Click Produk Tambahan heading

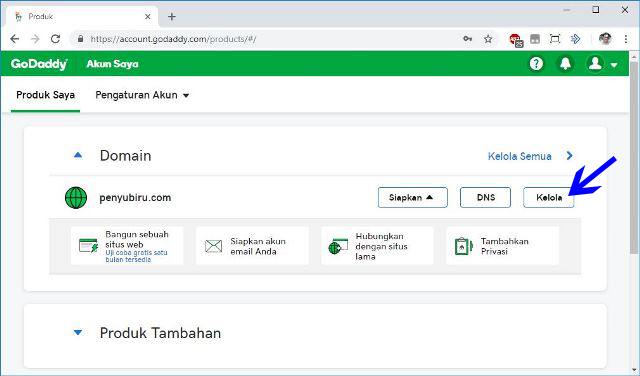[160, 333]
